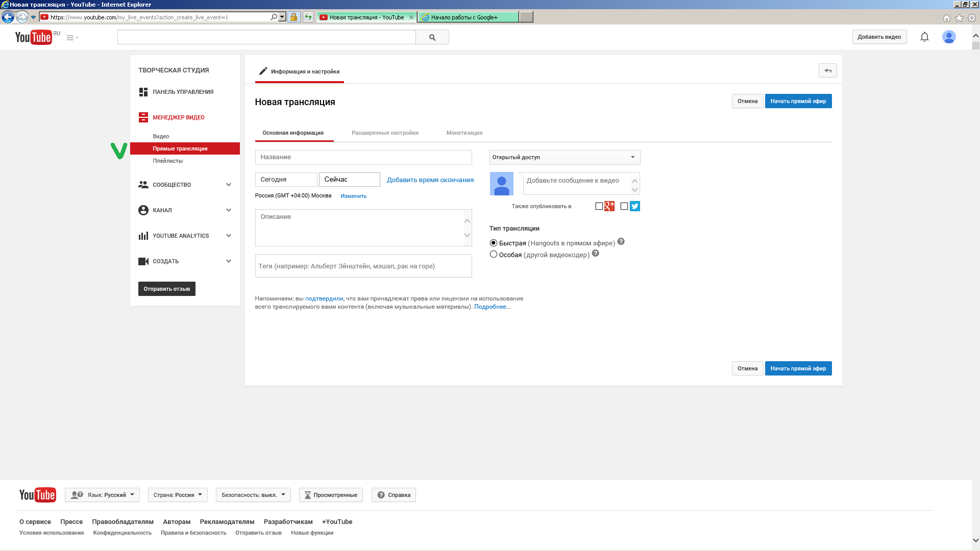Image resolution: width=980 pixels, height=551 pixels.
Task: Switch to the Основная информация tab
Action: coord(293,133)
